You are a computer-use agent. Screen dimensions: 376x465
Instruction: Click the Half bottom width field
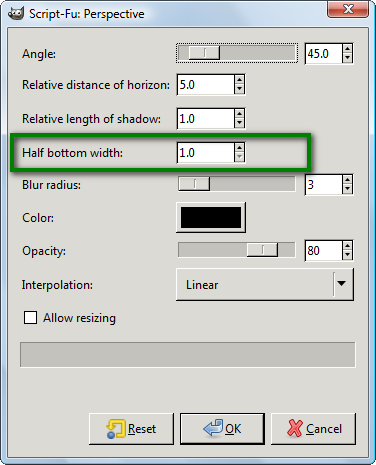pyautogui.click(x=205, y=153)
